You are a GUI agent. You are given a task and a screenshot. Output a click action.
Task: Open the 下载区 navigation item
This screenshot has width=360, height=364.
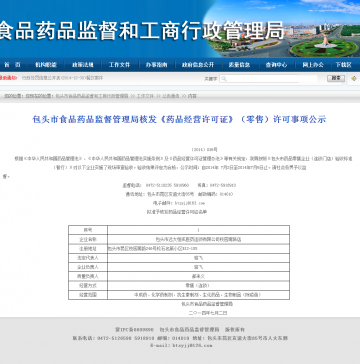[343, 65]
